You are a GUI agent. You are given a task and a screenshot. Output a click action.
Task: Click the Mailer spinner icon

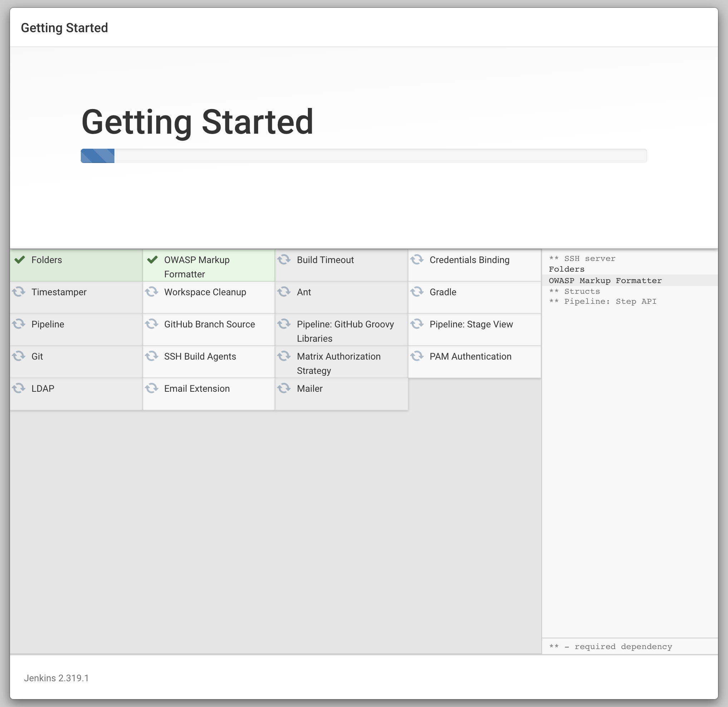(285, 389)
